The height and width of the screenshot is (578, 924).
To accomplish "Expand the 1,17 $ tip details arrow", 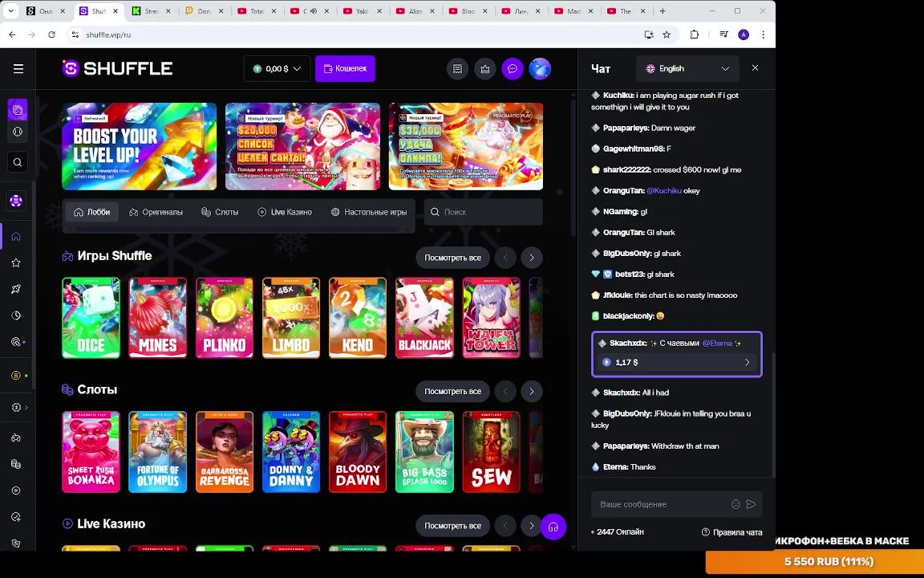I will tap(748, 362).
